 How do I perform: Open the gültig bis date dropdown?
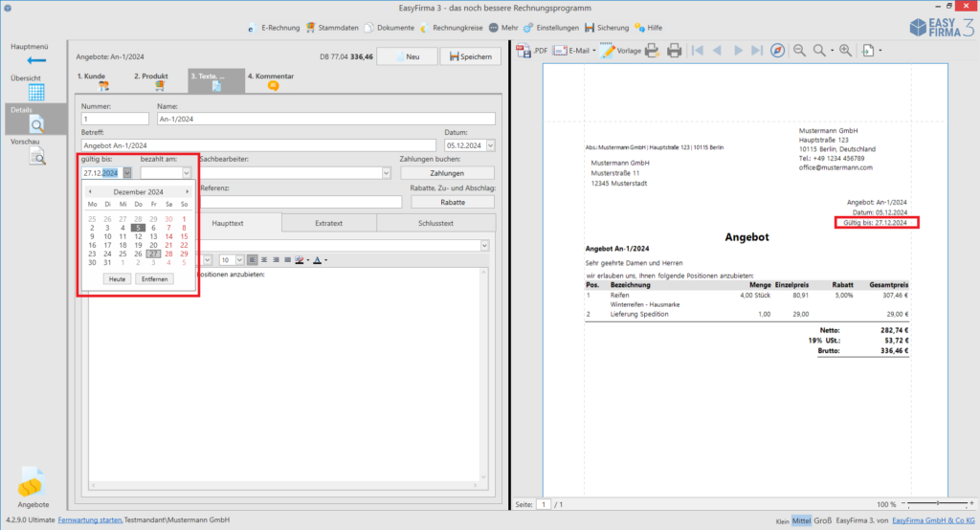(x=127, y=173)
